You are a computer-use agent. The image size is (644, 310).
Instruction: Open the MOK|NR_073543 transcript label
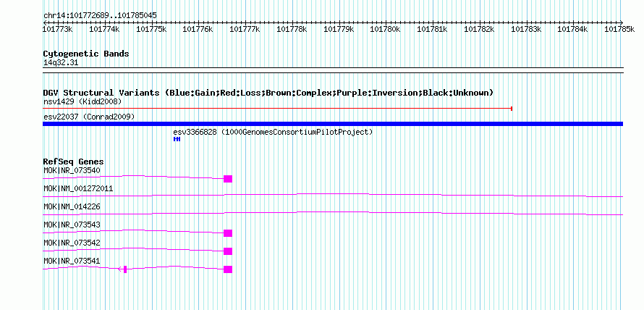72,225
